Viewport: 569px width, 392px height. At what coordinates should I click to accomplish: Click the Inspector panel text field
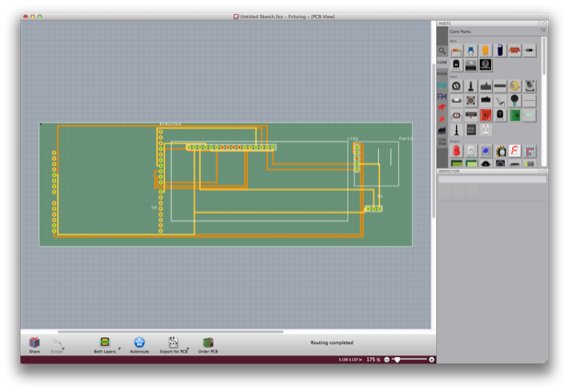[x=492, y=180]
